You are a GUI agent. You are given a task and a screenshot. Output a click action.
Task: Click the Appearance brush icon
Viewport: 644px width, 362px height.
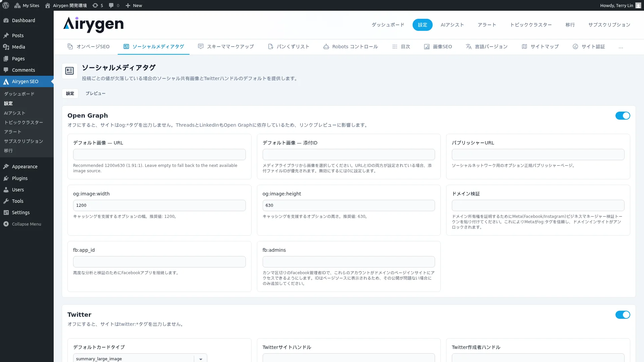6,167
